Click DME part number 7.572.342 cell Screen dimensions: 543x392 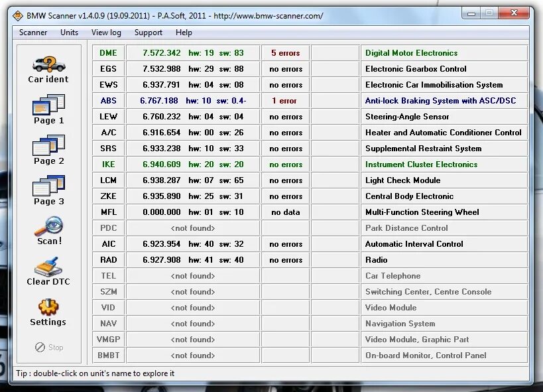click(193, 52)
